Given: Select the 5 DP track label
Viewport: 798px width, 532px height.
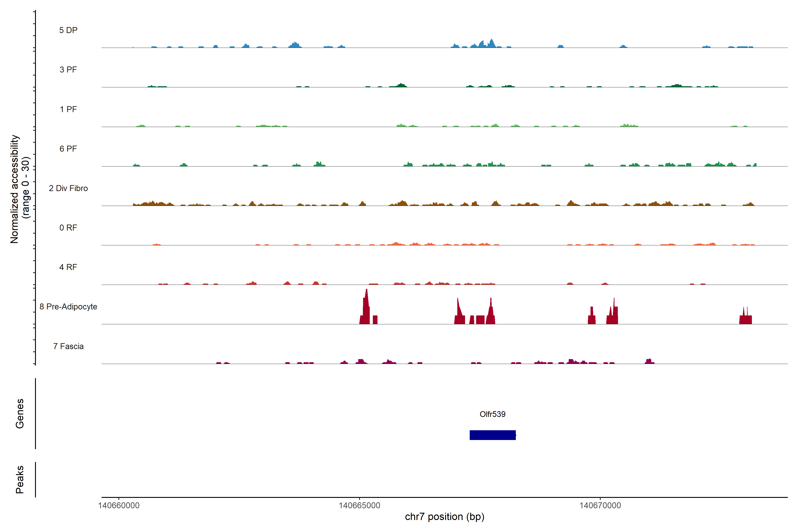Looking at the screenshot, I should tap(68, 30).
